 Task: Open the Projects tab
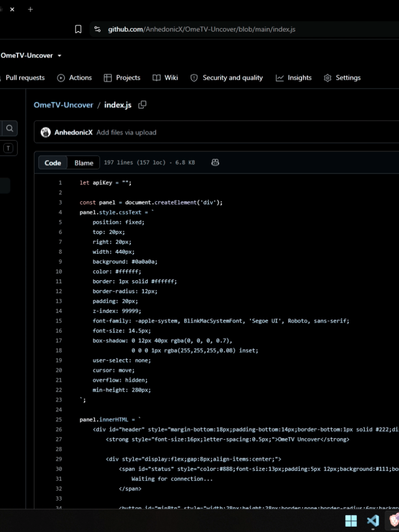(x=122, y=78)
